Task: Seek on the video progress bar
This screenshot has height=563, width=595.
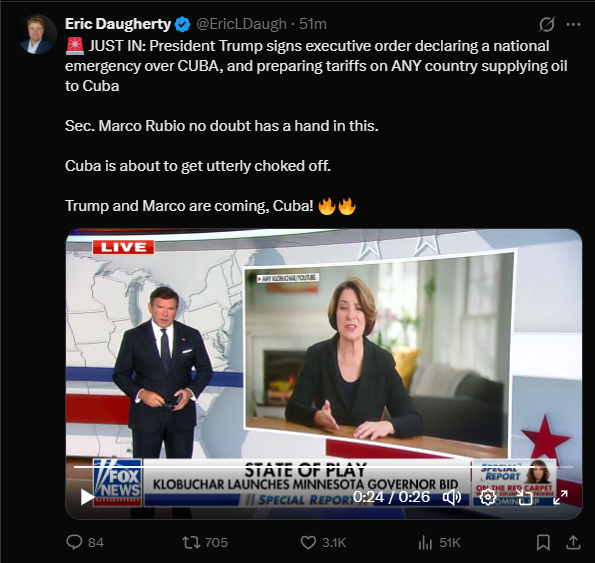Action: (x=324, y=467)
